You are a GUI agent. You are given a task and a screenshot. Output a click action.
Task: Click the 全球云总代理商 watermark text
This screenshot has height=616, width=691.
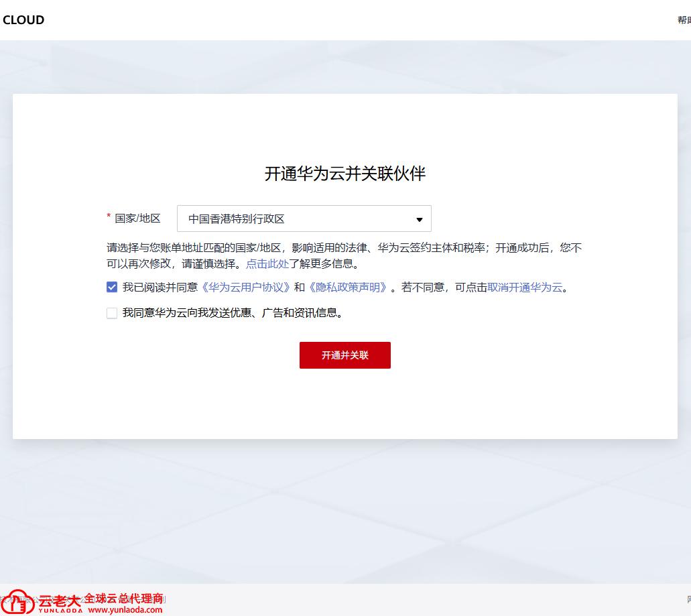click(x=123, y=598)
